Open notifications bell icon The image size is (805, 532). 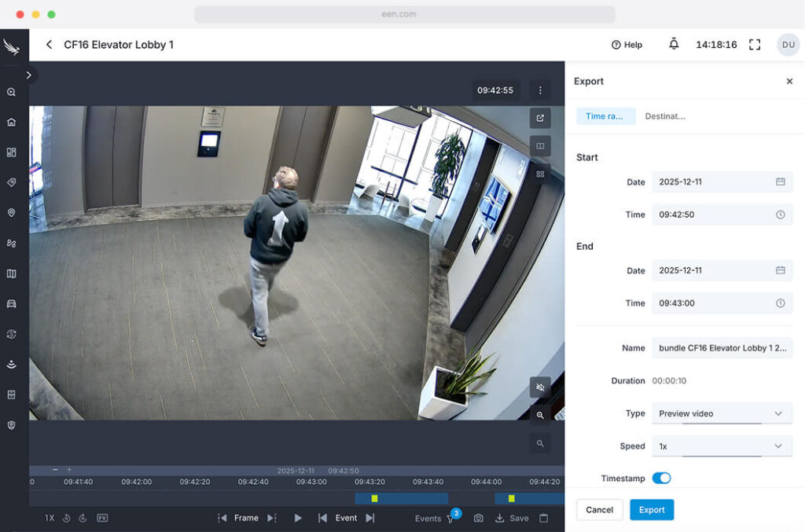coord(674,45)
